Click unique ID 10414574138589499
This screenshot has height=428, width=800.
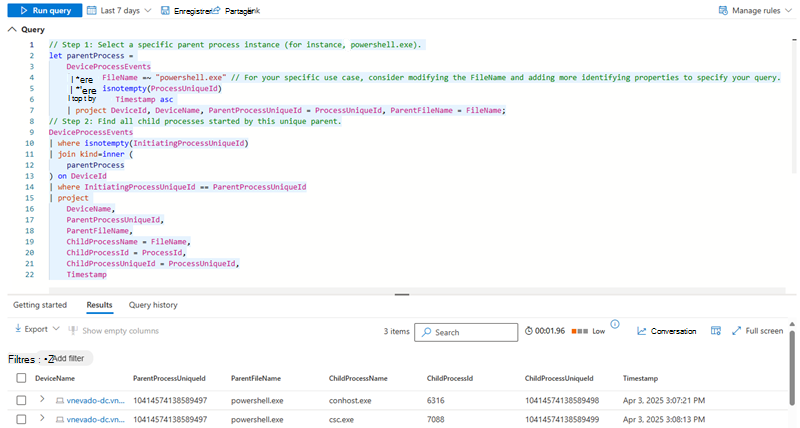tap(562, 419)
